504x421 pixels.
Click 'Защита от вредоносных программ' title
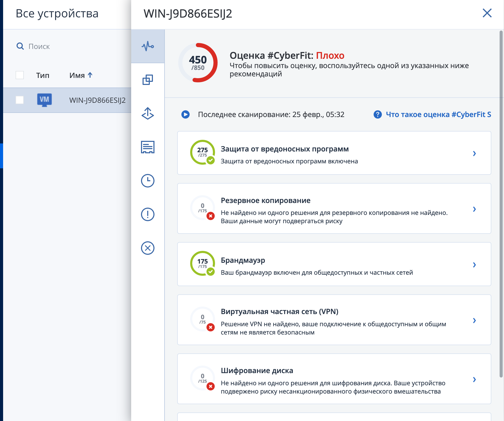[x=285, y=149]
